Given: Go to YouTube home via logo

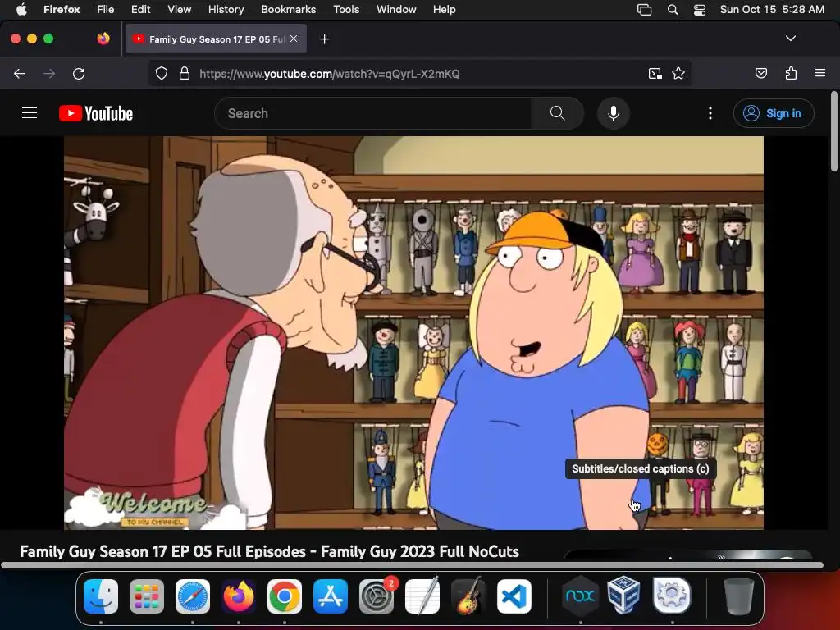Looking at the screenshot, I should click(x=96, y=113).
